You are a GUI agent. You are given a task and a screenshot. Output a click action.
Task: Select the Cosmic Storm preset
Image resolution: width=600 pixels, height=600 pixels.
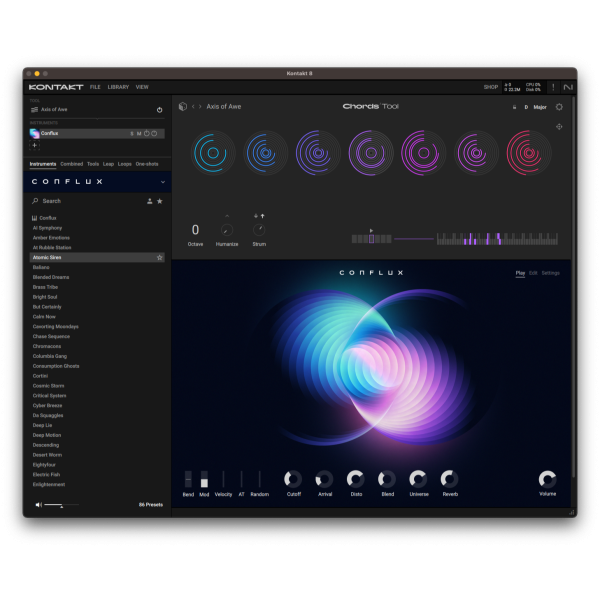tap(49, 386)
